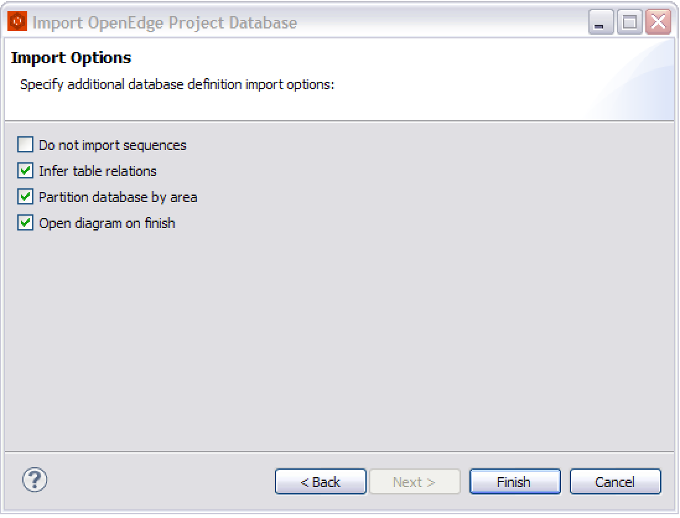Click the greyed-out Next button
The height and width of the screenshot is (518, 680).
[414, 482]
